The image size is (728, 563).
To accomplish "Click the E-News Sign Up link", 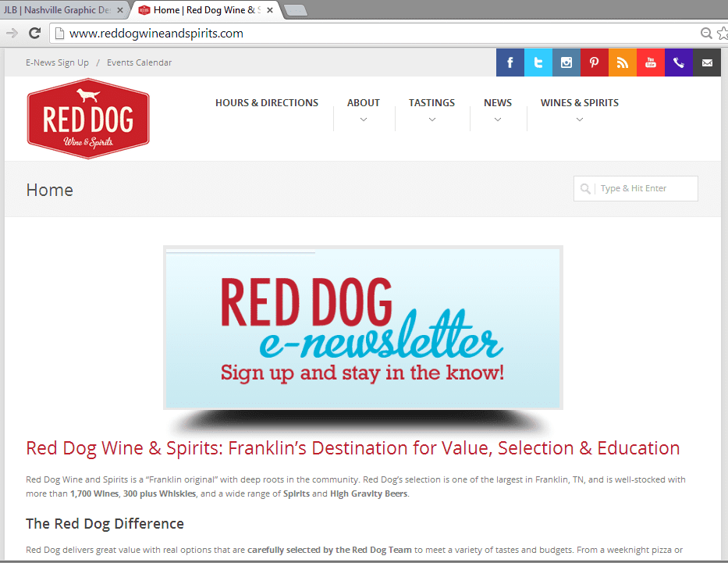I will 57,62.
